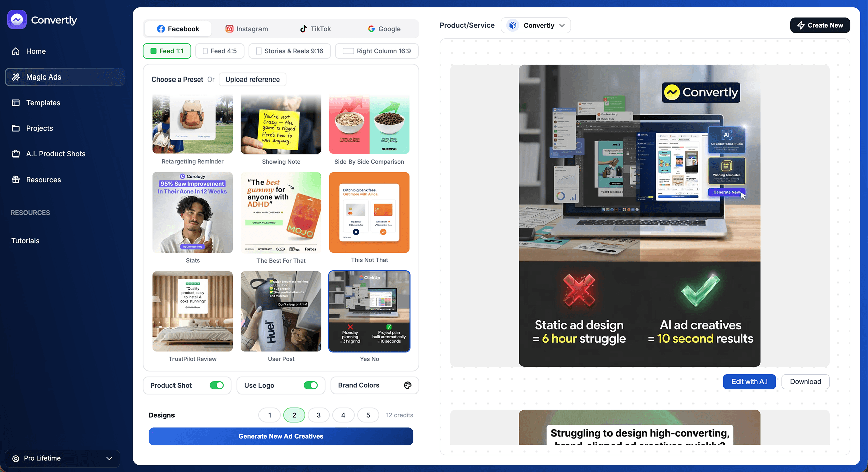This screenshot has width=868, height=472.
Task: Click the Projects folder icon
Action: pos(16,128)
